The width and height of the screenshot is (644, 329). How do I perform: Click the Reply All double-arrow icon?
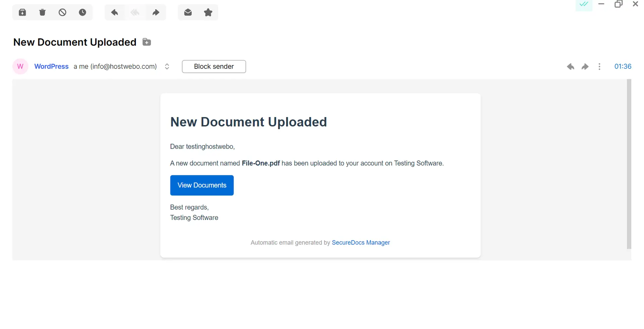tap(135, 12)
